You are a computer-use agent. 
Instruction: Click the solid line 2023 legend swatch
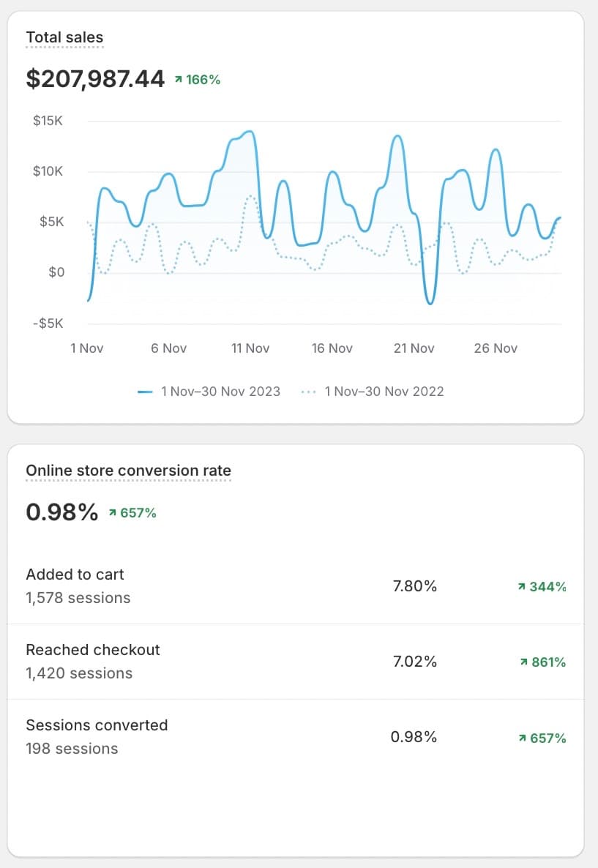145,392
